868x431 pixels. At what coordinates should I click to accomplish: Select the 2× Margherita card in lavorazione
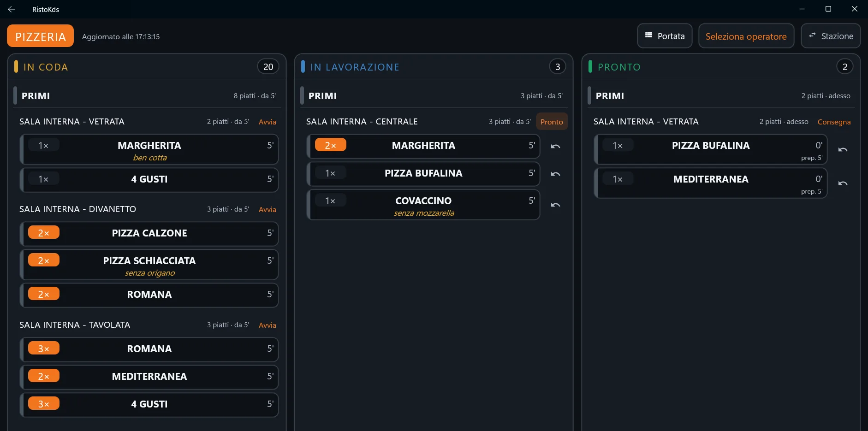(423, 146)
